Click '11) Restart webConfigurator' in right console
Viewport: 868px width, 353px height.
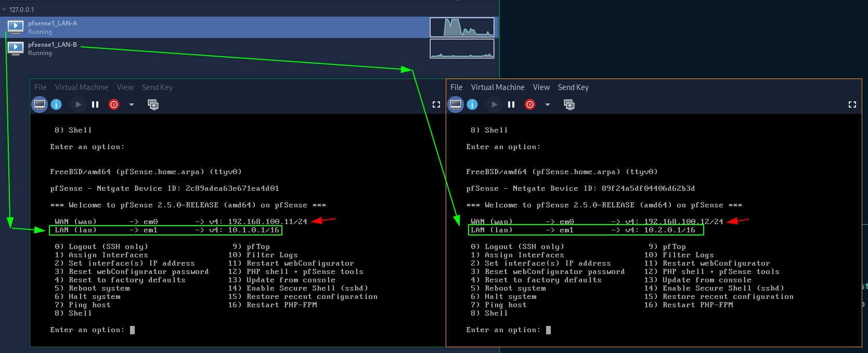(x=707, y=263)
